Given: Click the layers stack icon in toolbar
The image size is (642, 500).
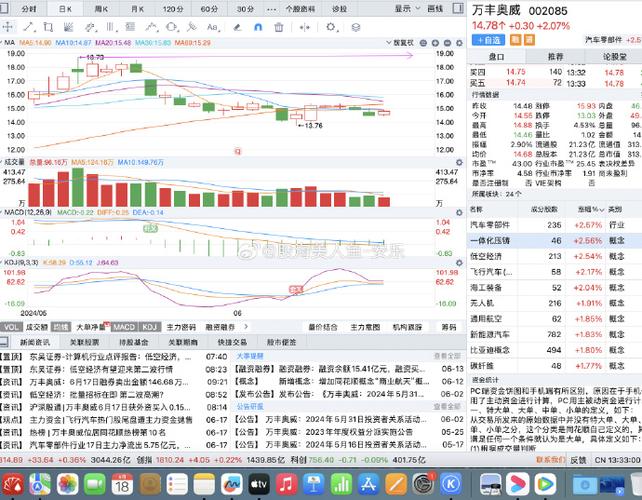Looking at the screenshot, I should (356, 27).
